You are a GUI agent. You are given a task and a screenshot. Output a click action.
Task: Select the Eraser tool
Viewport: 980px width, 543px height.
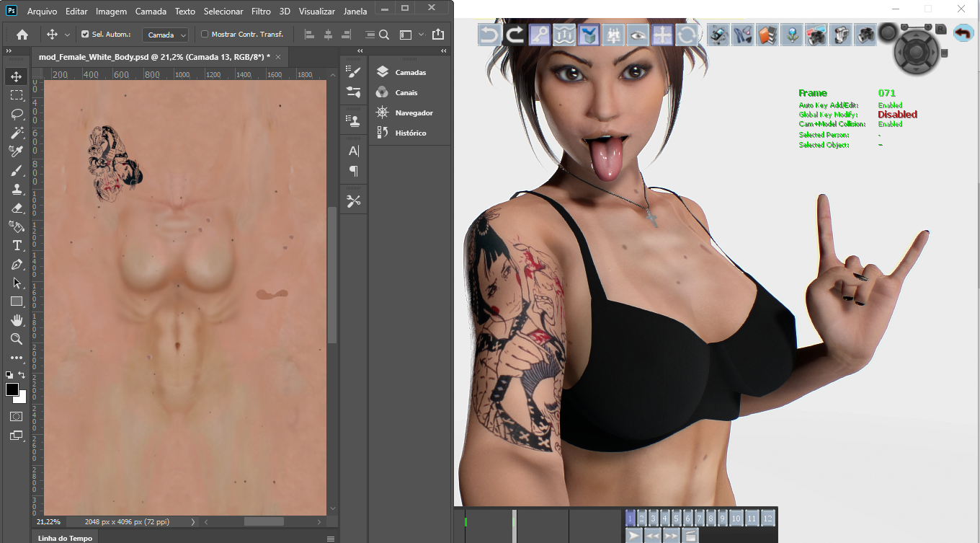17,208
